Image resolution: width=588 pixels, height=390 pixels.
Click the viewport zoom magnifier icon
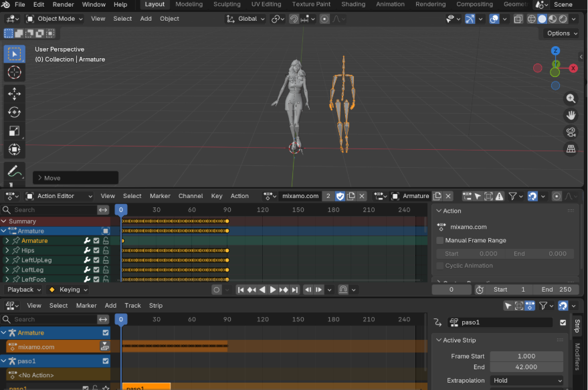pyautogui.click(x=571, y=98)
